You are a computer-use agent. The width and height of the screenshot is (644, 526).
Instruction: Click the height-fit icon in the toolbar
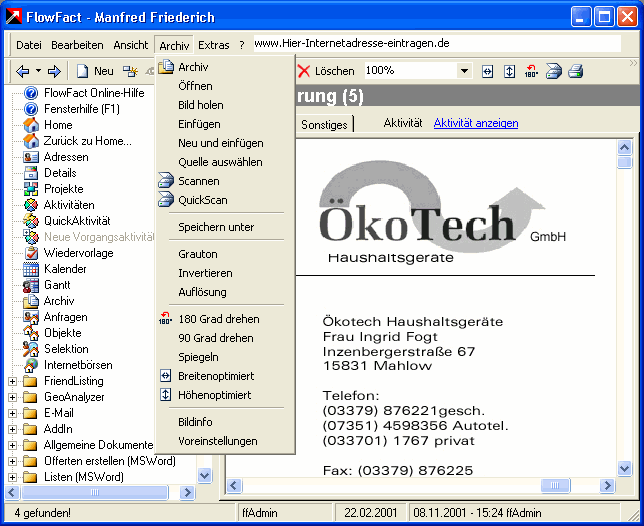pos(509,71)
